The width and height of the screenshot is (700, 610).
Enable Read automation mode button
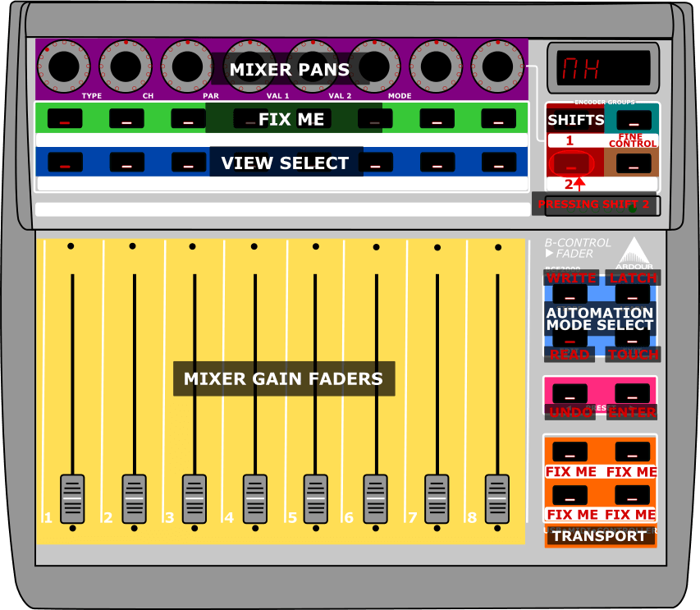click(x=570, y=338)
